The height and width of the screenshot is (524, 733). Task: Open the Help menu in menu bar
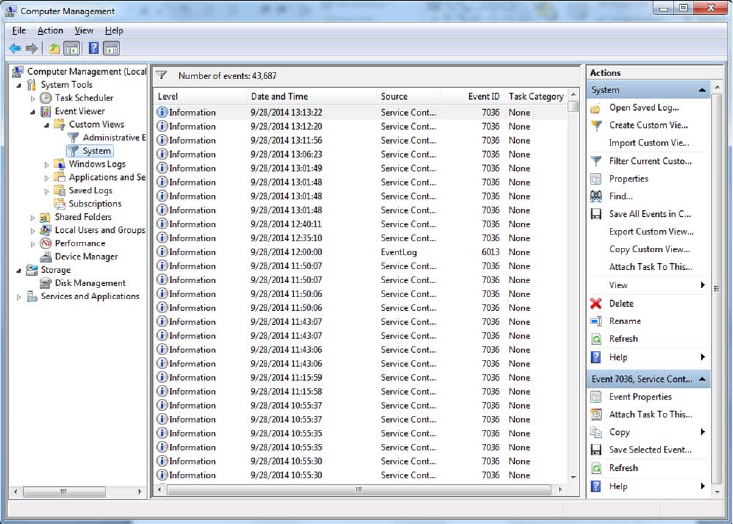(114, 30)
